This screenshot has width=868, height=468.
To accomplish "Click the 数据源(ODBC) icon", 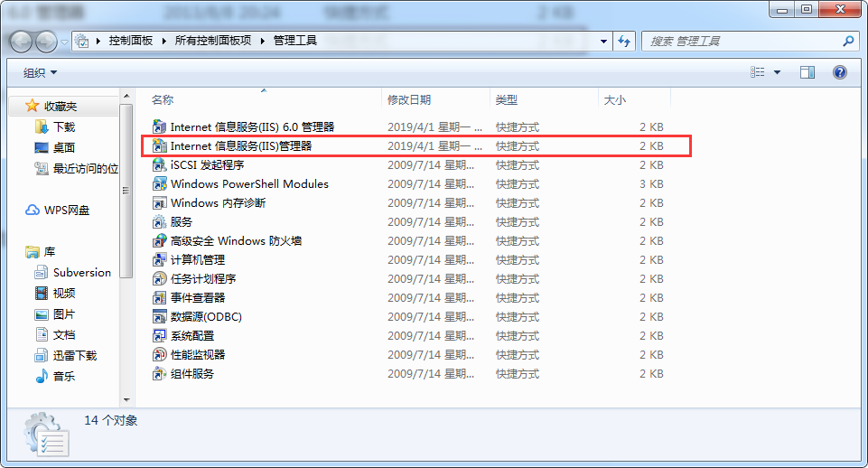I will (x=160, y=317).
